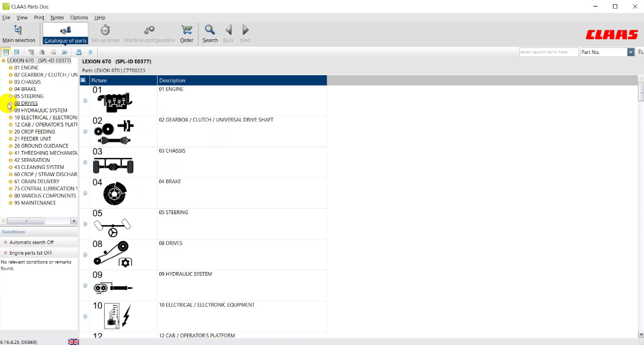The height and width of the screenshot is (345, 644).
Task: Open the 08 DRIVES belt picture thumbnail
Action: [112, 254]
